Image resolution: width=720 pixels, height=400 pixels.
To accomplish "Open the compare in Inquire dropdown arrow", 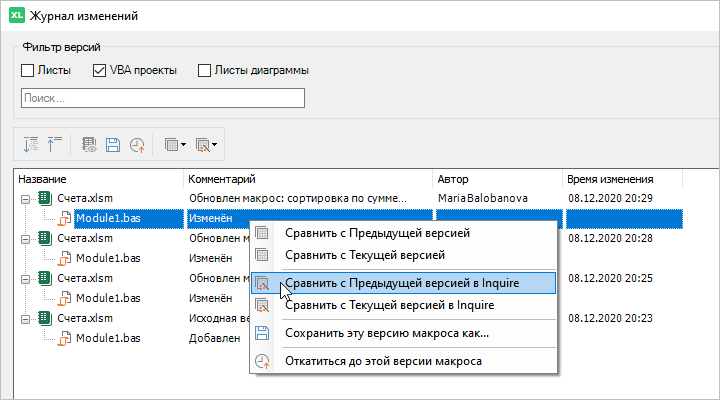I will tap(214, 145).
